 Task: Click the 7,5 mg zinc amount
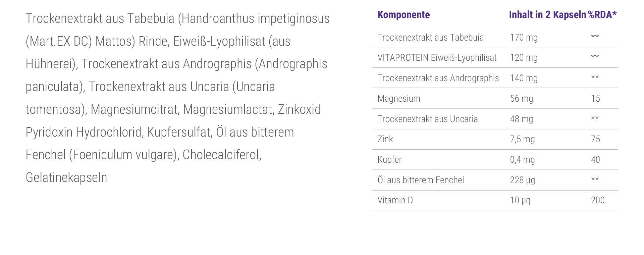[x=522, y=139]
